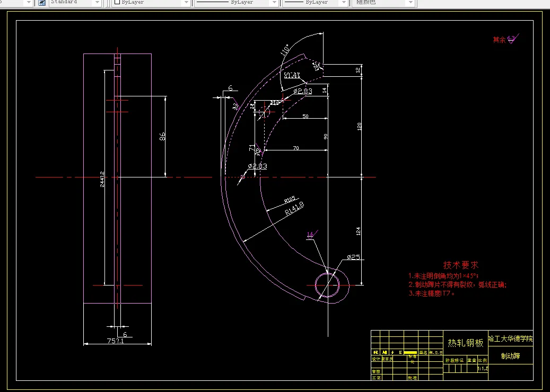550x392 pixels.
Task: Select the 6 dimension under left view
Action: coord(125,335)
